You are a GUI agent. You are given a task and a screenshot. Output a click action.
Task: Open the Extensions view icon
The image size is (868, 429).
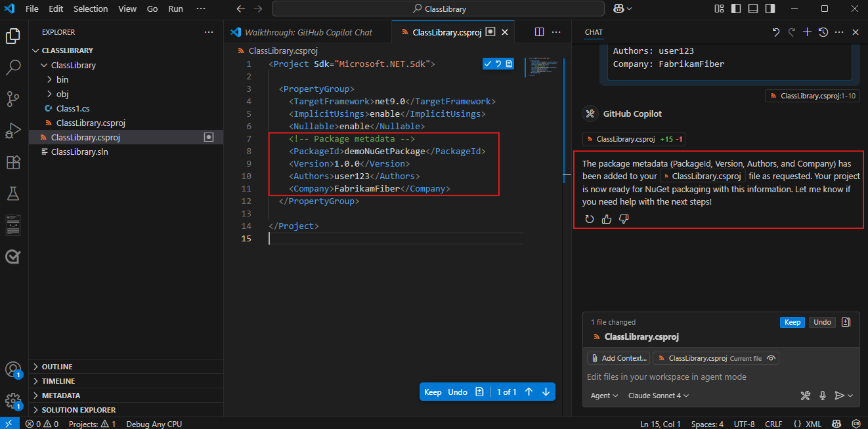(x=13, y=162)
